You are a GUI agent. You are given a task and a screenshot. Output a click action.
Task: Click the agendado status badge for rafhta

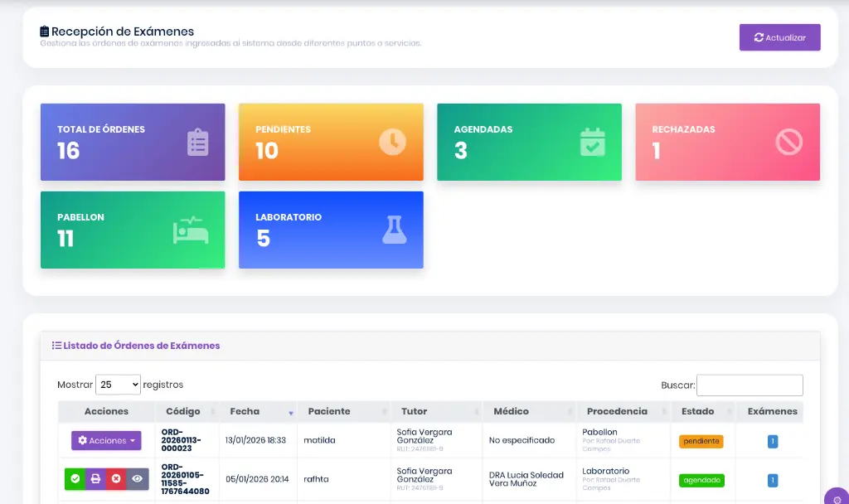click(701, 480)
